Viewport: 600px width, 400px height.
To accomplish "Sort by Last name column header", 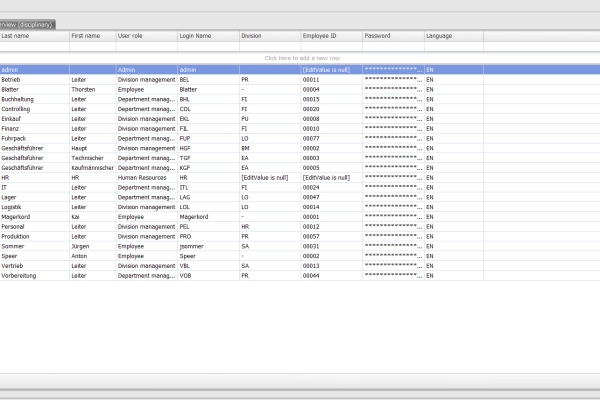I will point(34,36).
